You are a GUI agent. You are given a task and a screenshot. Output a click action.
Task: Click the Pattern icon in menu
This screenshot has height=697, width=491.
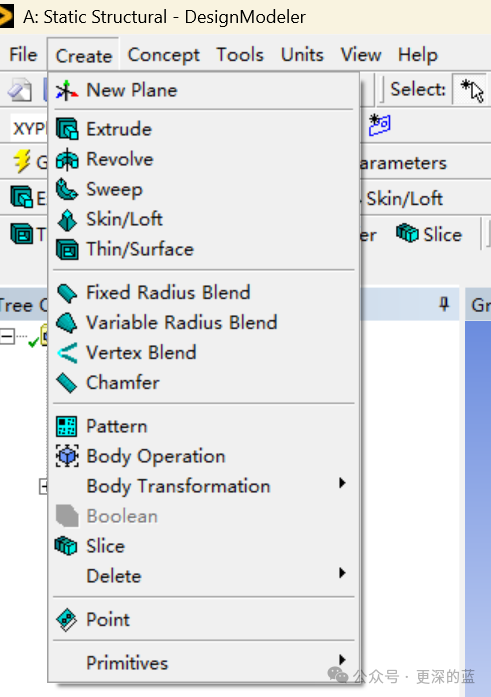(x=67, y=426)
